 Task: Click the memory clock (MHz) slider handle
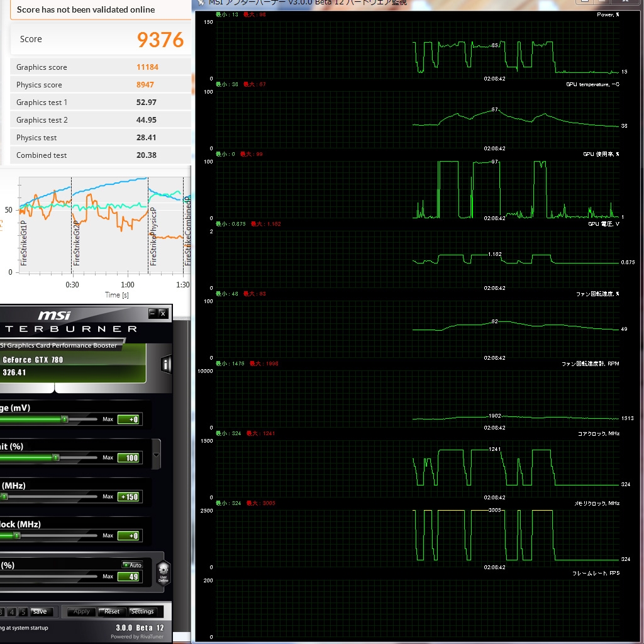[x=16, y=535]
